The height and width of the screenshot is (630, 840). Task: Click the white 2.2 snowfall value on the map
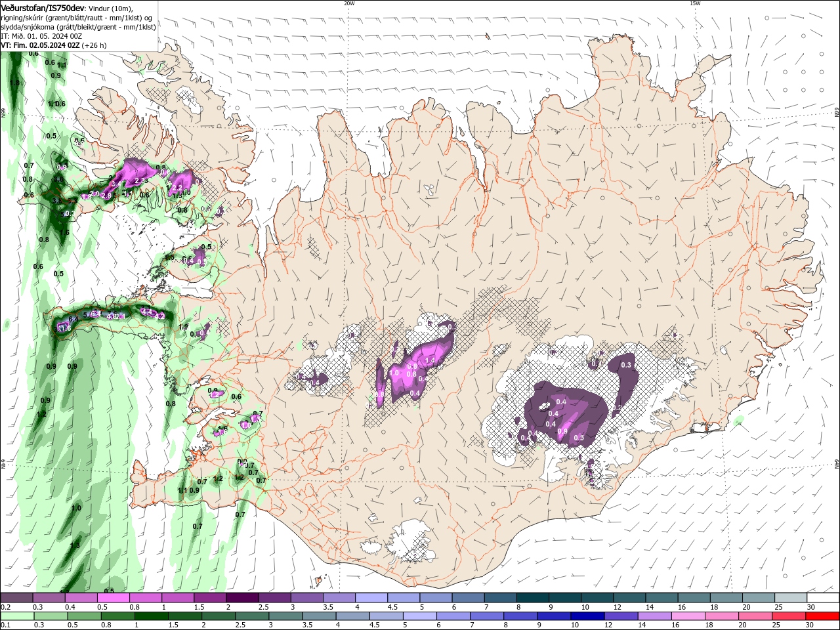(177, 188)
